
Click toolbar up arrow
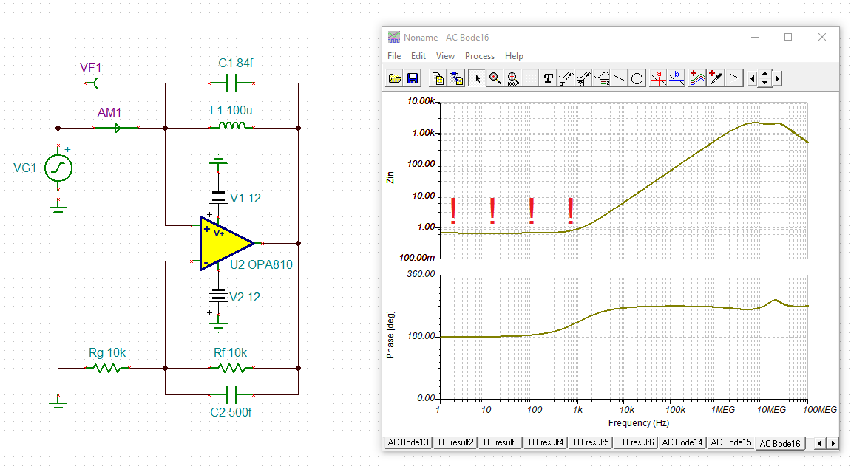click(x=764, y=75)
